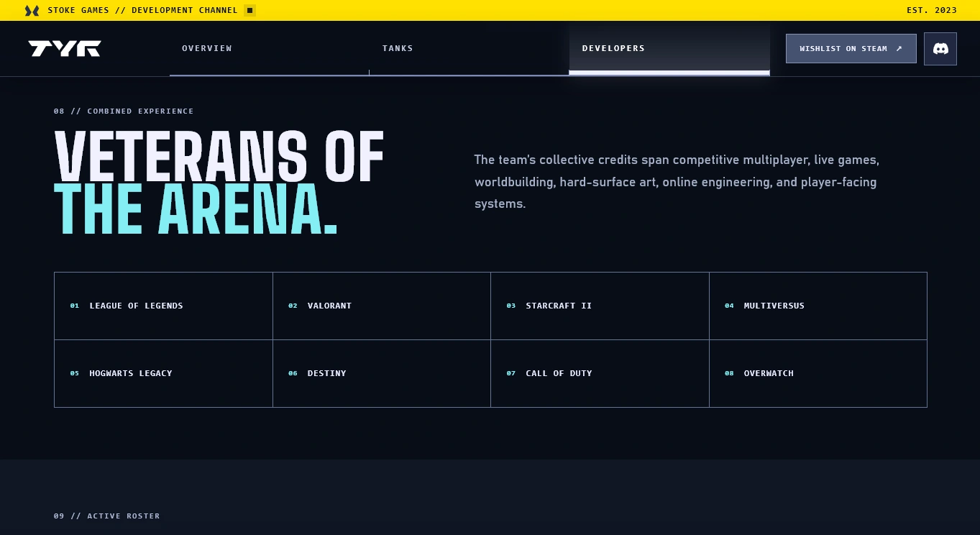Screen dimensions: 980x535
Task: Click the TYR logo
Action: pyautogui.click(x=65, y=49)
